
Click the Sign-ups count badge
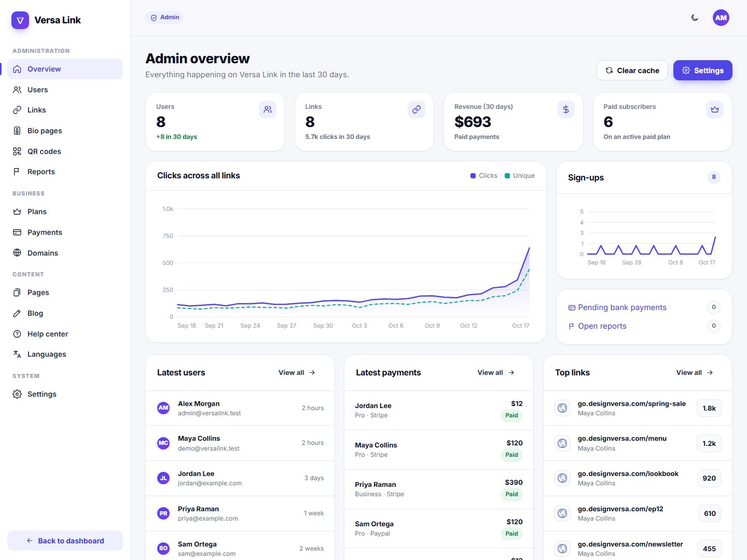point(714,177)
